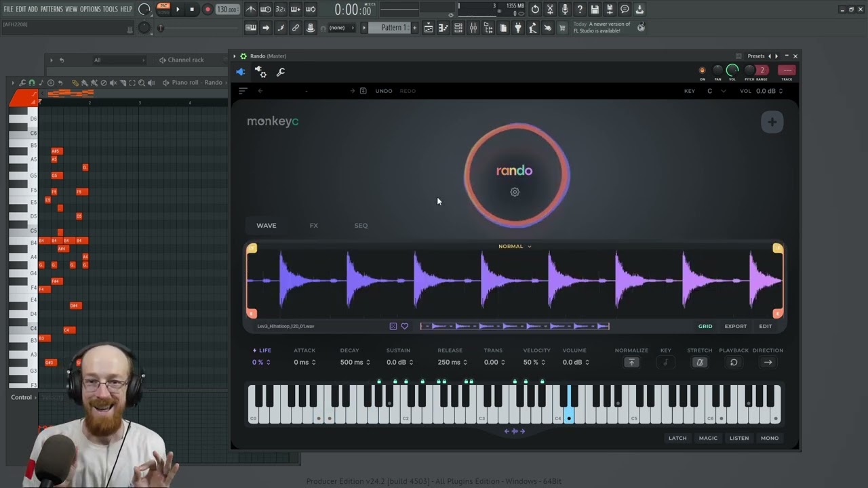The height and width of the screenshot is (488, 868).
Task: Enable Latch mode
Action: point(677,438)
